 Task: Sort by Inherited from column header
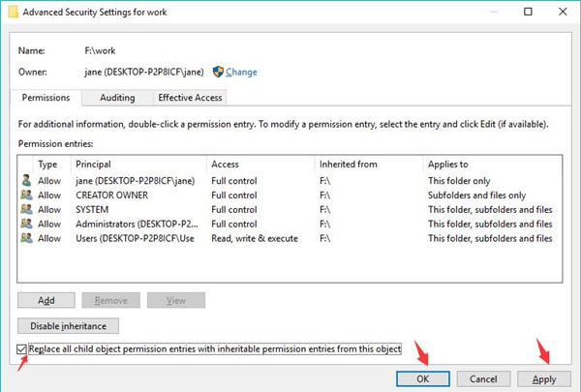369,165
